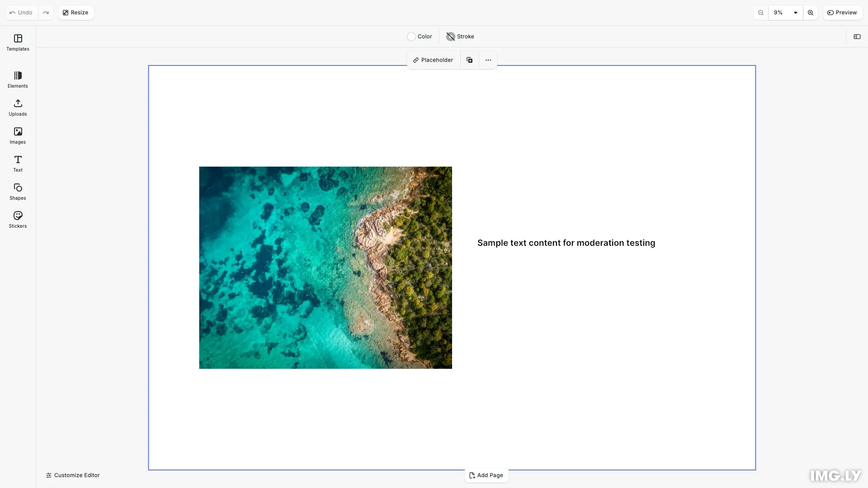Image resolution: width=868 pixels, height=488 pixels.
Task: Enter Preview mode
Action: click(843, 12)
